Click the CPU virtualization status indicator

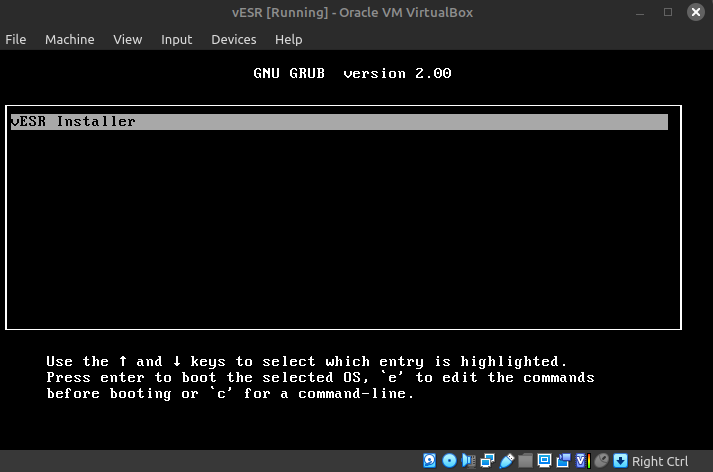(x=582, y=461)
